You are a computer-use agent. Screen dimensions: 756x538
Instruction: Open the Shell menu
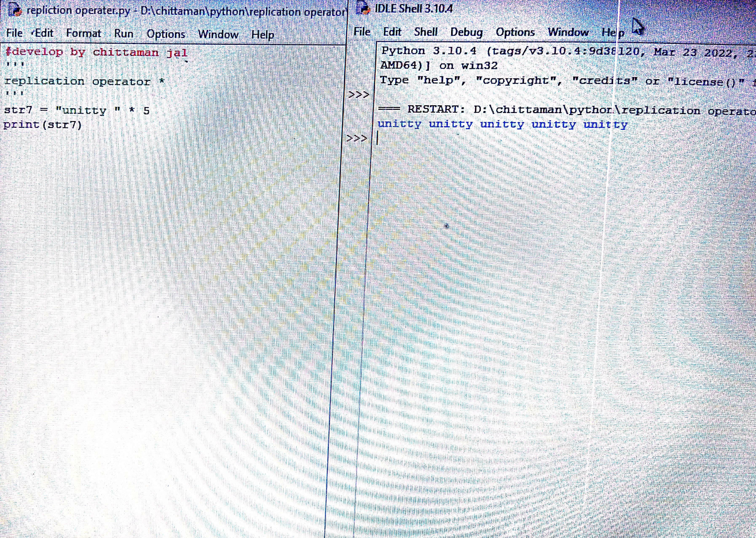[426, 32]
